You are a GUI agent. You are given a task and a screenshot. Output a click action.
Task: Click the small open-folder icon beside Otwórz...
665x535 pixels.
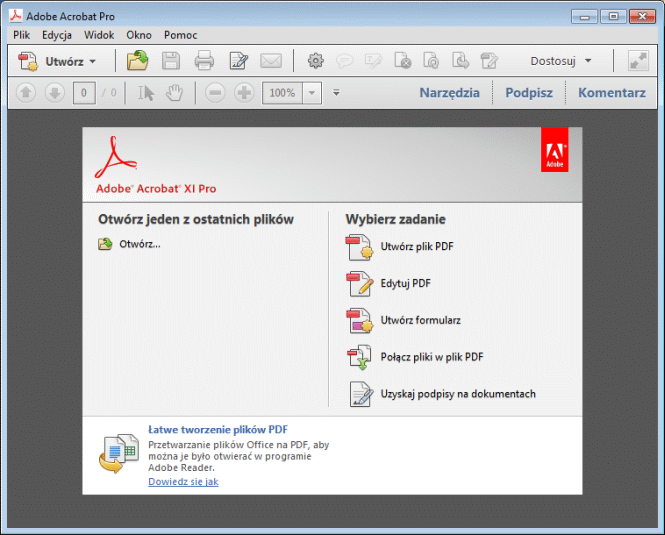click(105, 244)
